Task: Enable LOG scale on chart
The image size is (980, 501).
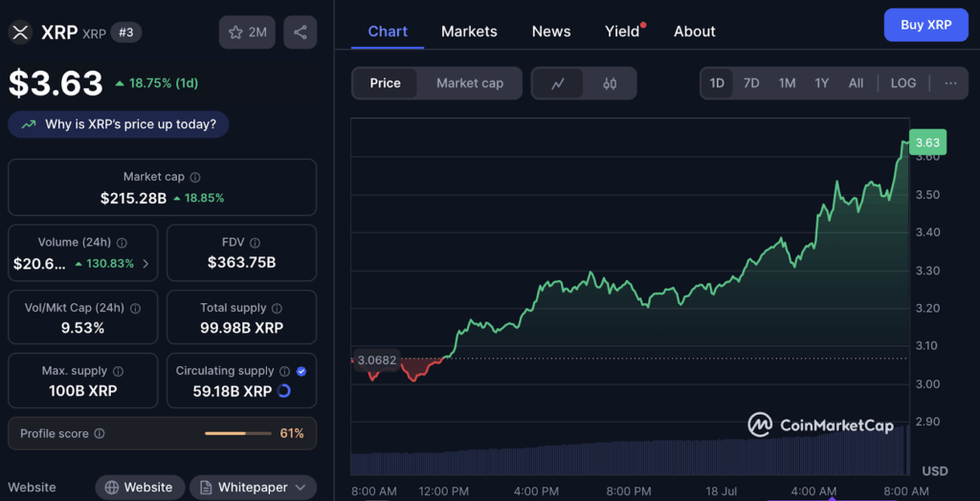Action: (902, 83)
